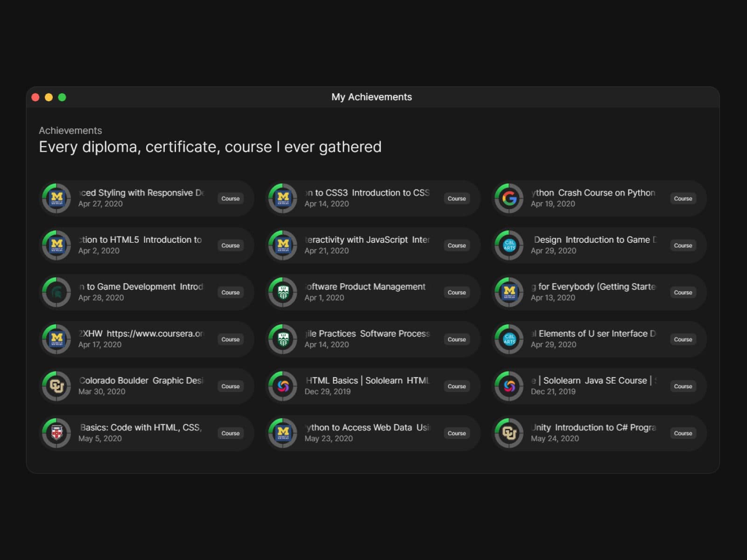
Task: Click the Alberta logo on Software Product Management
Action: (x=283, y=293)
